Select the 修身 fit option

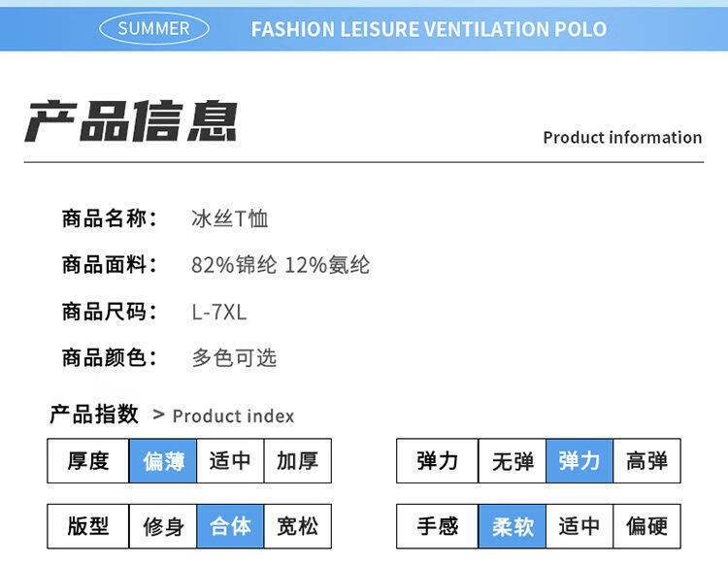[x=163, y=526]
